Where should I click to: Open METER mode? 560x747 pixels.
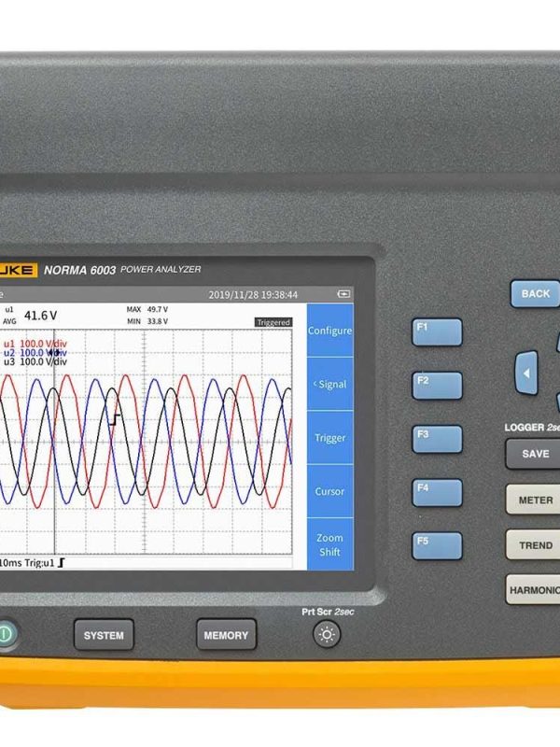pos(533,500)
